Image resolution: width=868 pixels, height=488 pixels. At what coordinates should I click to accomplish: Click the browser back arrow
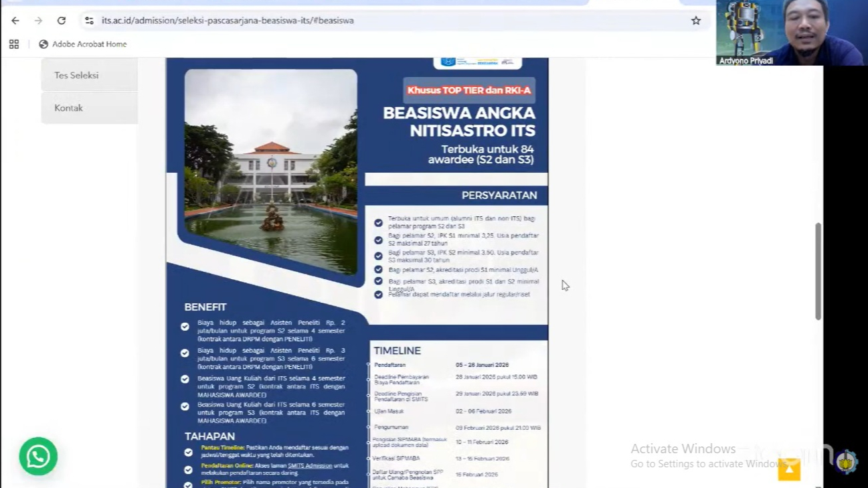coord(15,21)
